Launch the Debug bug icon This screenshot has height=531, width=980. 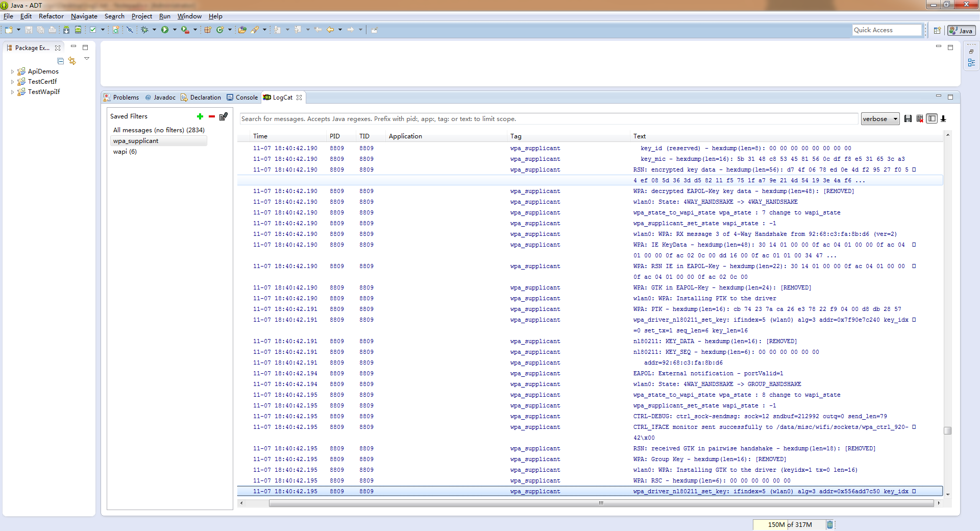tap(145, 30)
